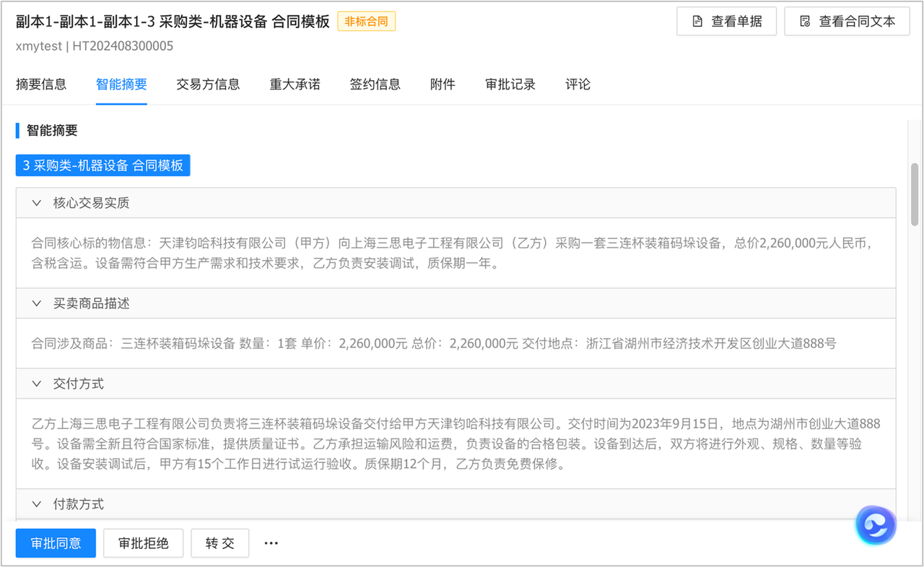
Task: Go to the 重大承诺 tab
Action: click(295, 85)
